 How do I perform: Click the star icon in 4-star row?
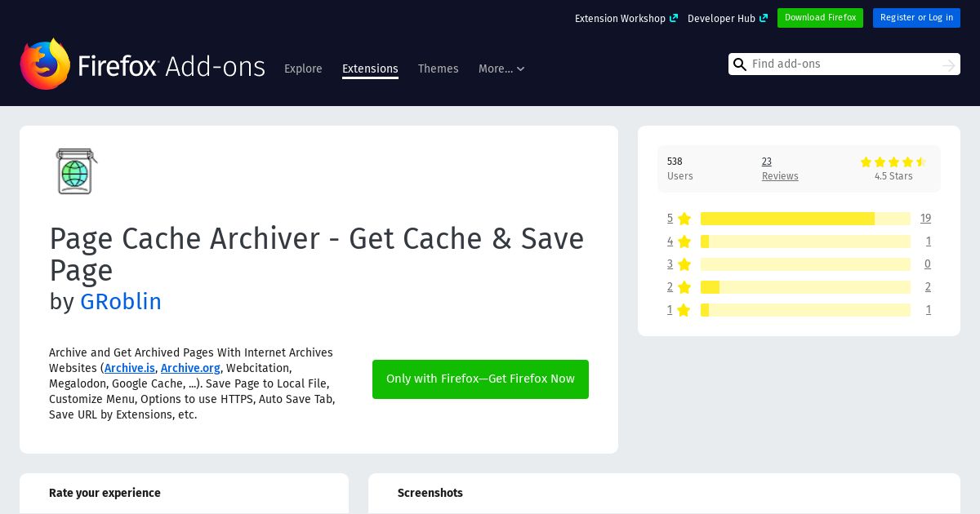point(684,241)
